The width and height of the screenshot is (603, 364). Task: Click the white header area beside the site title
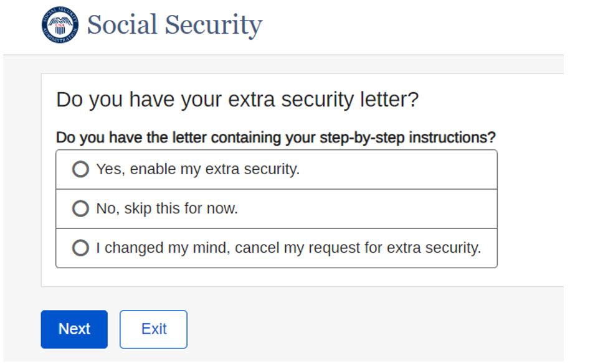(x=405, y=26)
